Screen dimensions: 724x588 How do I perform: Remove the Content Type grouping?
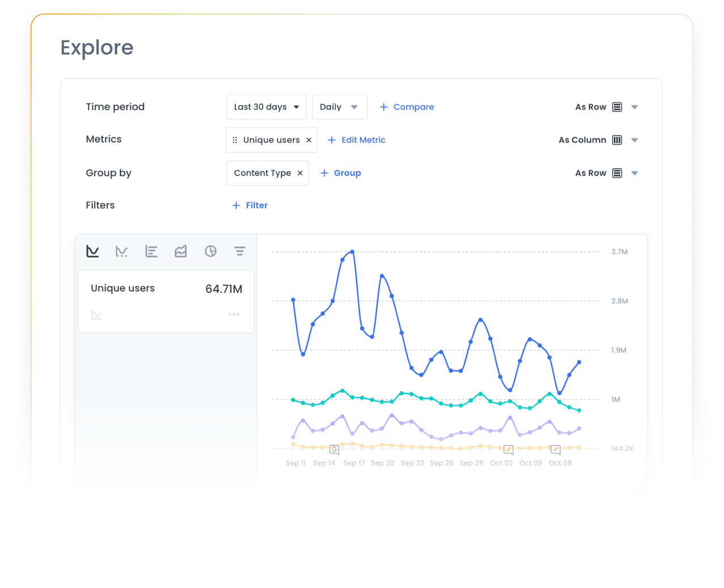click(x=300, y=173)
